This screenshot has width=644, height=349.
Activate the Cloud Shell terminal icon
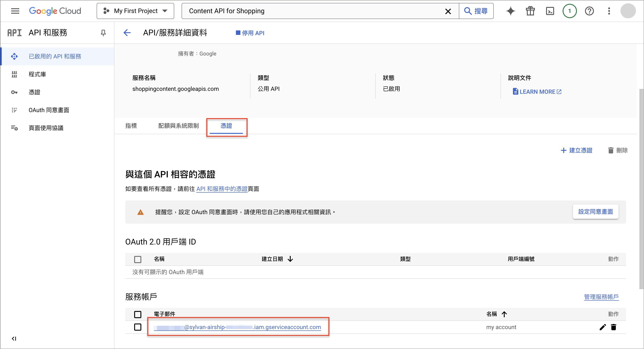tap(550, 11)
